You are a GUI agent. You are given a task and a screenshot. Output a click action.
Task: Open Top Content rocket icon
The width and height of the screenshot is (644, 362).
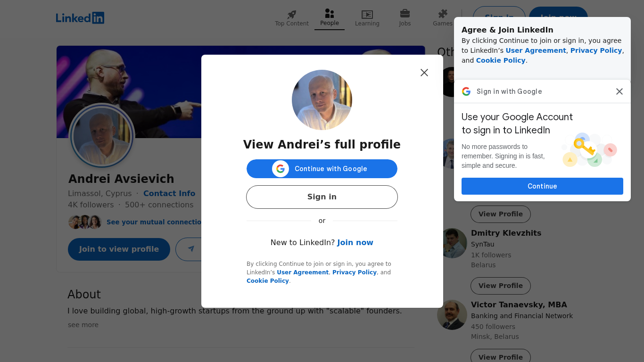click(x=292, y=15)
